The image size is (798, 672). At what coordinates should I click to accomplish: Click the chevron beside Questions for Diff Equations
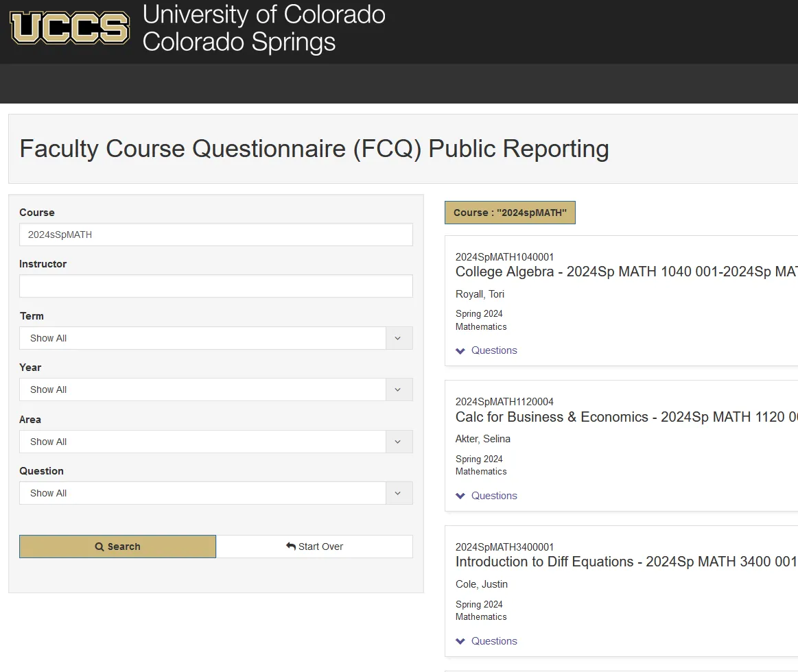tap(460, 640)
